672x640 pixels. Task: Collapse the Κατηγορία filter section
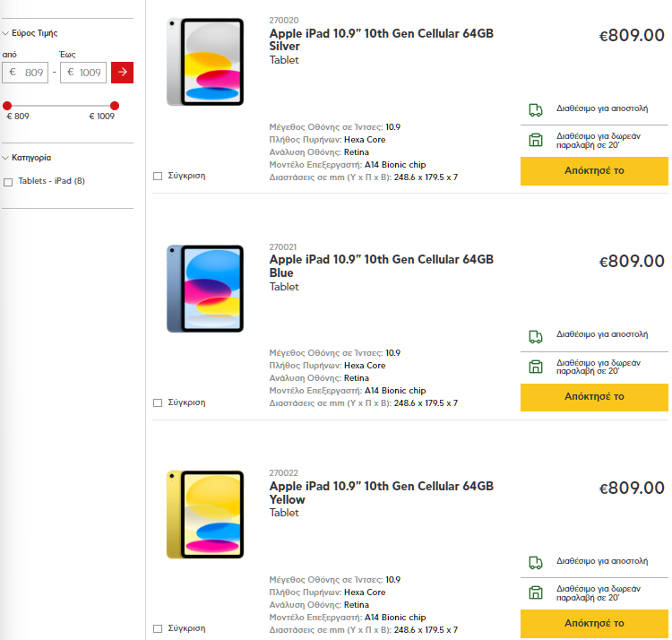click(4, 158)
